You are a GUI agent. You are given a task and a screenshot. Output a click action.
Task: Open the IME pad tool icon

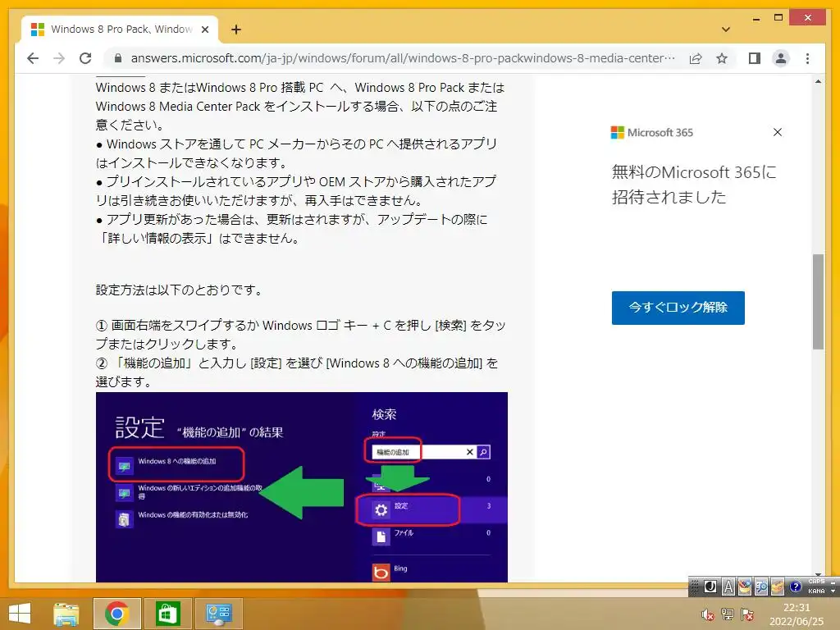tap(745, 587)
